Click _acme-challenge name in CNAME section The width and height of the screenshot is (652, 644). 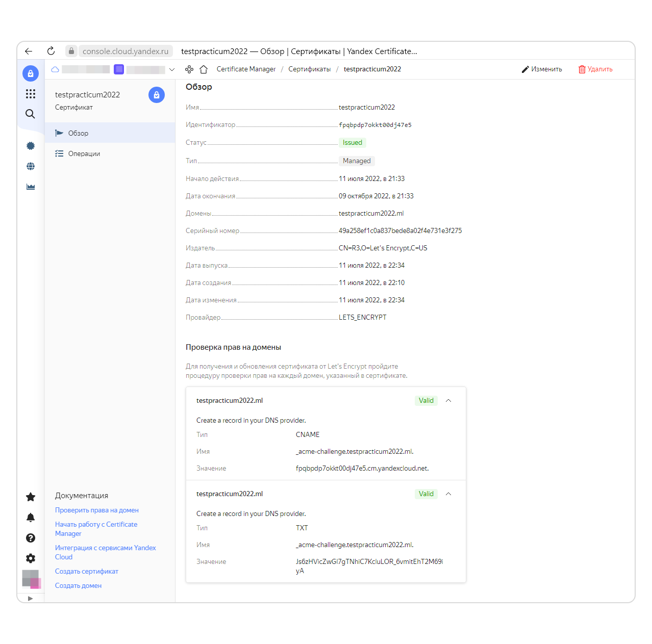pos(355,452)
